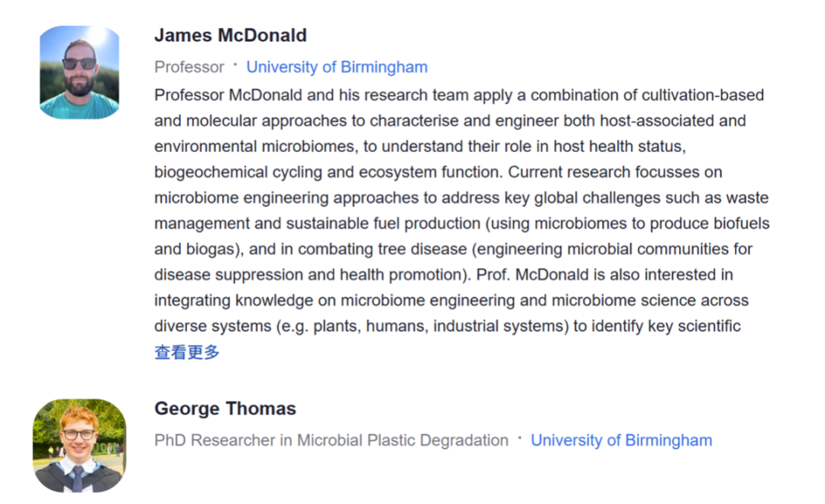Click the dot separator after Plastic Degradation
Screen dimensions: 825x504
[520, 438]
